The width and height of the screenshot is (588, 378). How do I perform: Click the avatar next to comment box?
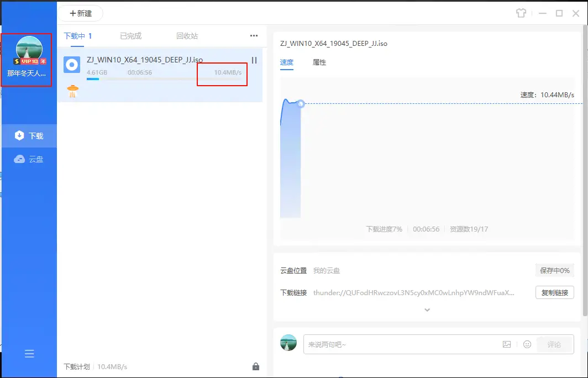click(x=288, y=343)
